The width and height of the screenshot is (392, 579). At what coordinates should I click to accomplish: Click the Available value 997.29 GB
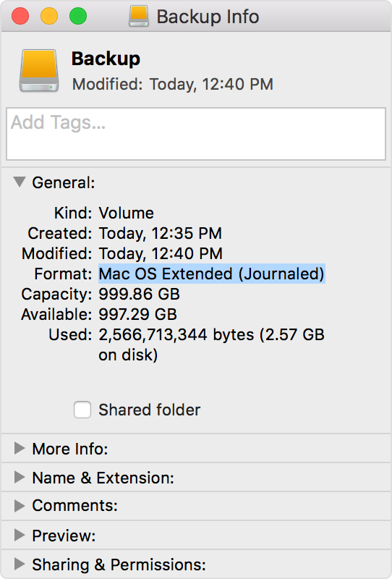click(137, 314)
